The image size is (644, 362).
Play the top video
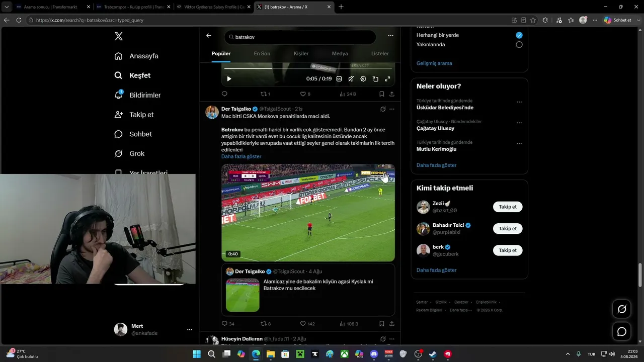229,79
